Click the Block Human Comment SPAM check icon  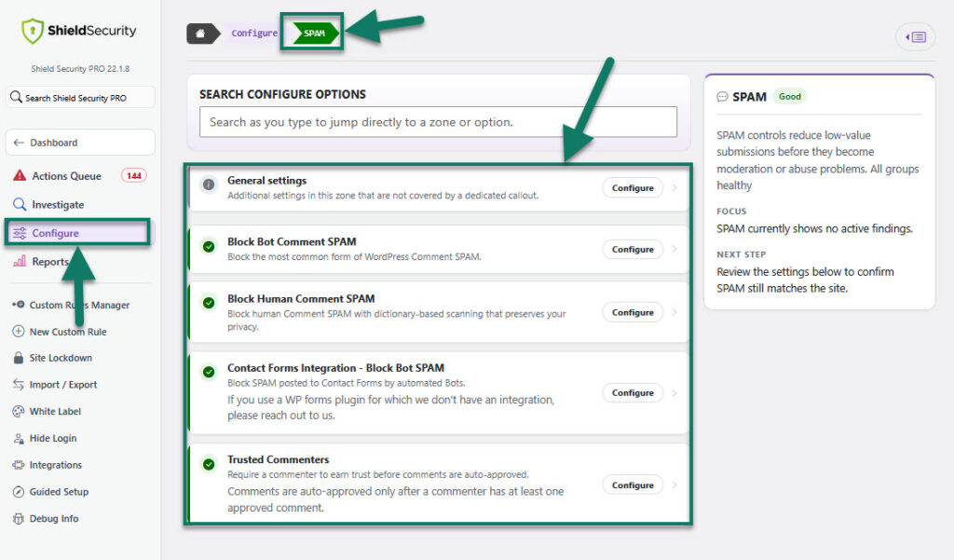tap(209, 303)
